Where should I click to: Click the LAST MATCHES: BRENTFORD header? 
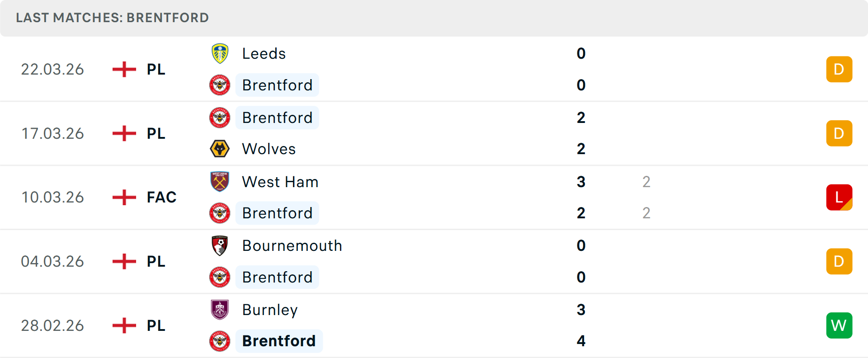[112, 18]
